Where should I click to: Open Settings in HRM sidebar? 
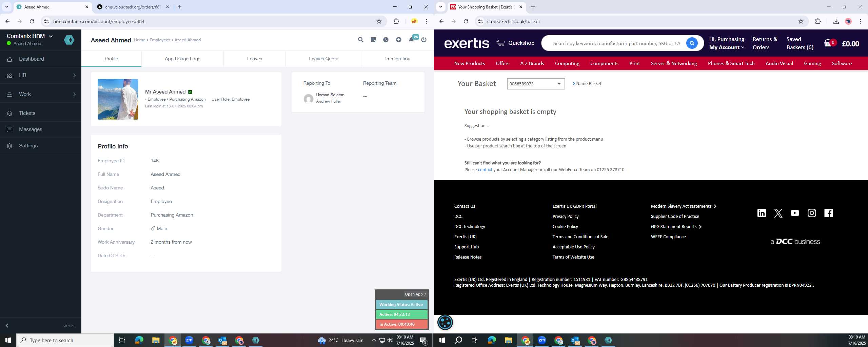[x=41, y=146]
